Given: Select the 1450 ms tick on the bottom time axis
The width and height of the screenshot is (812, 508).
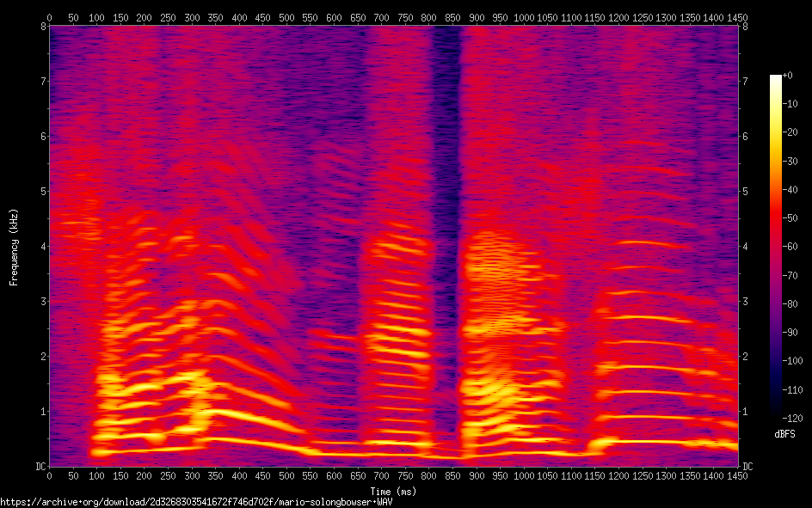Looking at the screenshot, I should [x=736, y=475].
